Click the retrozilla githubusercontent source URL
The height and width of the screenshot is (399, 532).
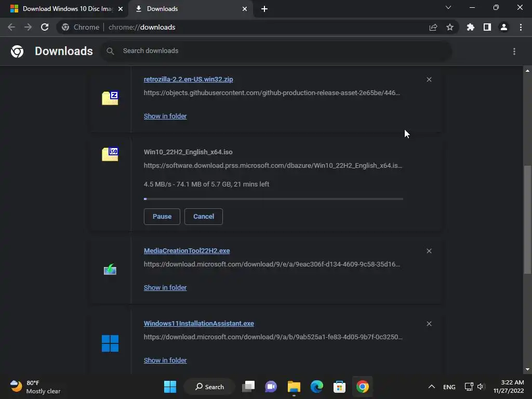point(272,92)
